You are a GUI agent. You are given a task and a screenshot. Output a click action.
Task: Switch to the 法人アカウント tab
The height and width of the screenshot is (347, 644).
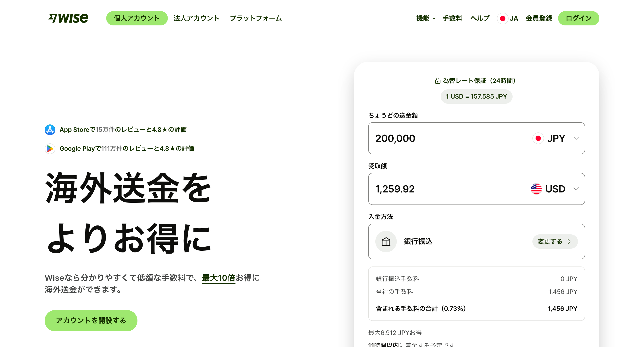click(197, 18)
